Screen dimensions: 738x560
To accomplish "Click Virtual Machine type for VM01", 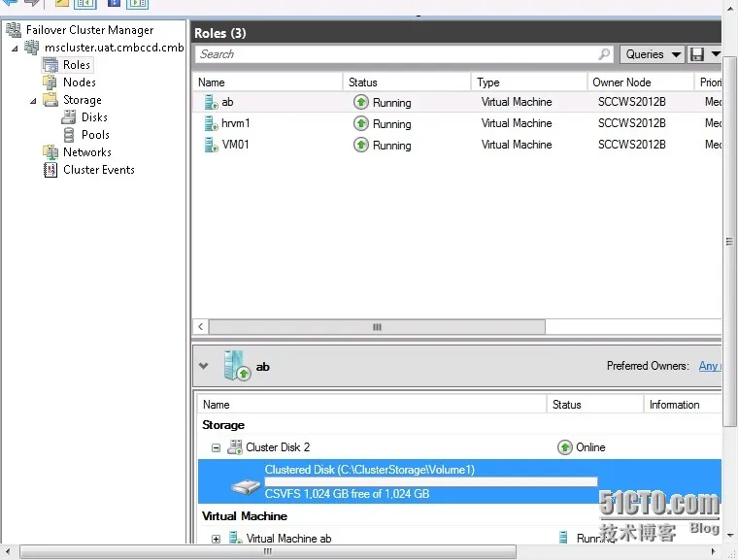I will point(517,145).
